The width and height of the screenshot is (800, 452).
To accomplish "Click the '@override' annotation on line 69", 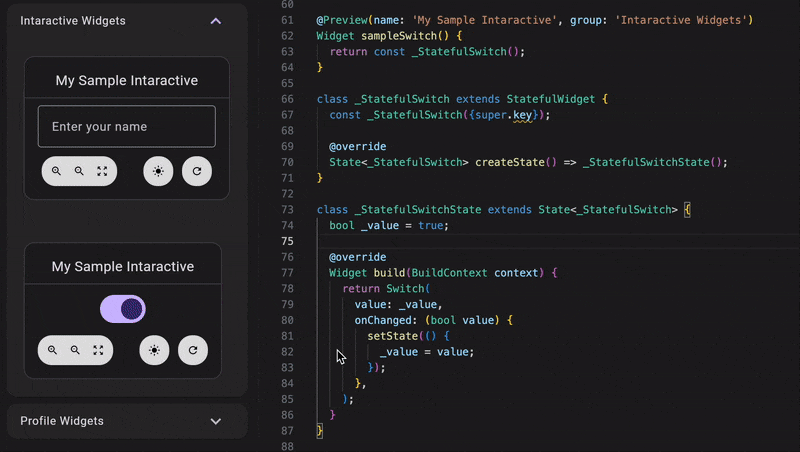I will point(358,146).
